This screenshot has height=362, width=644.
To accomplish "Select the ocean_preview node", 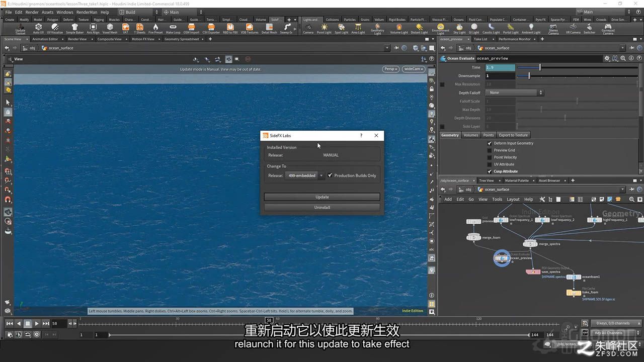I will pyautogui.click(x=502, y=258).
